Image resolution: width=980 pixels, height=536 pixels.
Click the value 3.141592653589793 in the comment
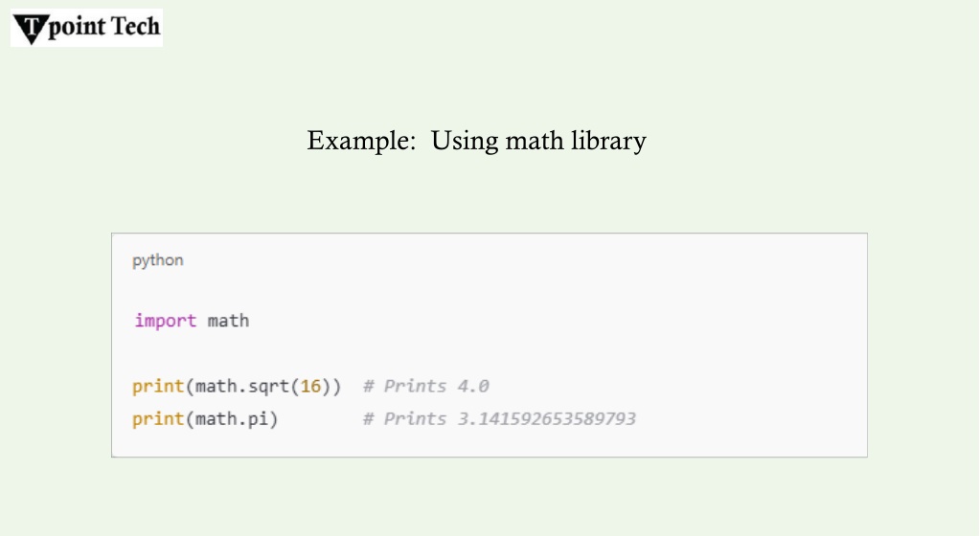(547, 418)
